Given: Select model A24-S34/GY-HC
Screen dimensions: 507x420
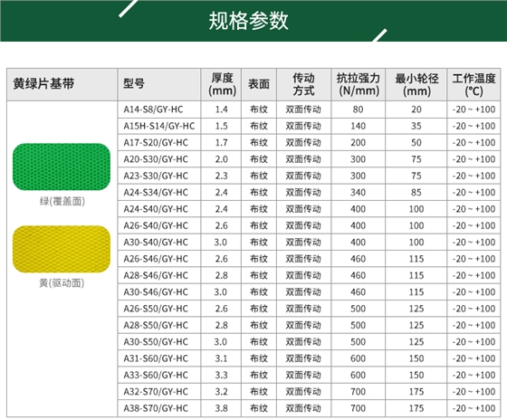Looking at the screenshot, I should (x=156, y=193).
